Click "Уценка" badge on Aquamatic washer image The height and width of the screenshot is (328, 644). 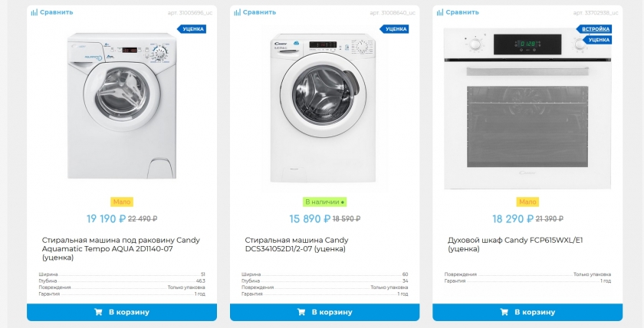[x=192, y=29]
